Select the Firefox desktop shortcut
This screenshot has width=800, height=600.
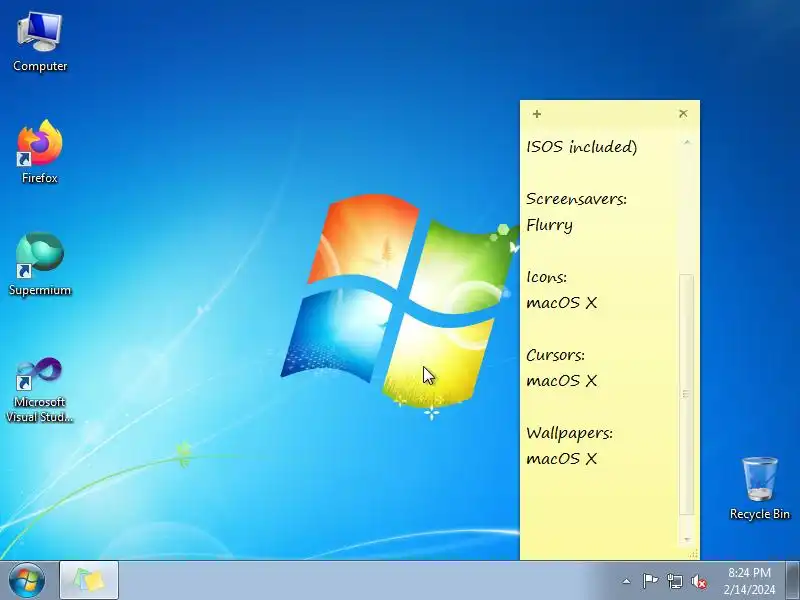pyautogui.click(x=40, y=152)
